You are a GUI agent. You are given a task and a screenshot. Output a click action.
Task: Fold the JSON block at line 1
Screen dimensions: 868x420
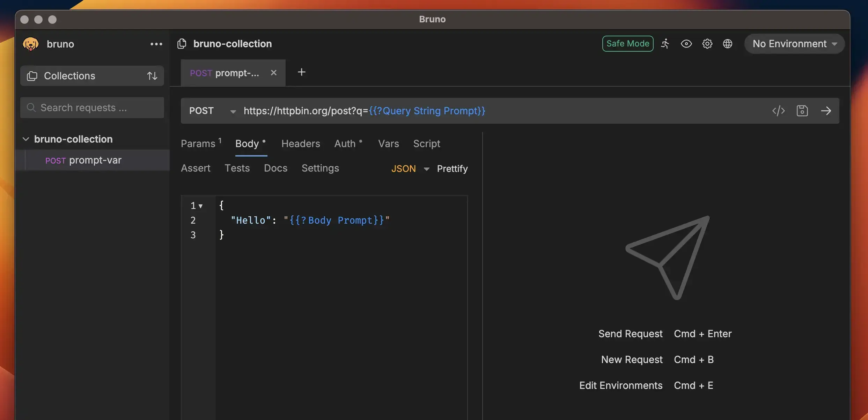tap(200, 206)
